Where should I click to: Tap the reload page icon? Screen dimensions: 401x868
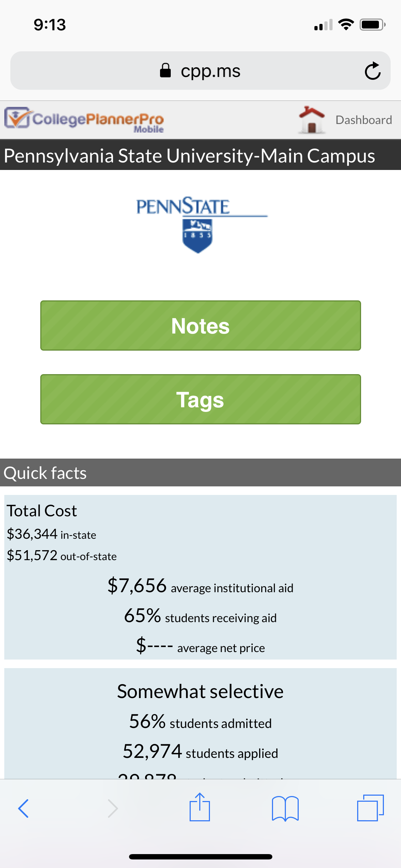coord(372,71)
